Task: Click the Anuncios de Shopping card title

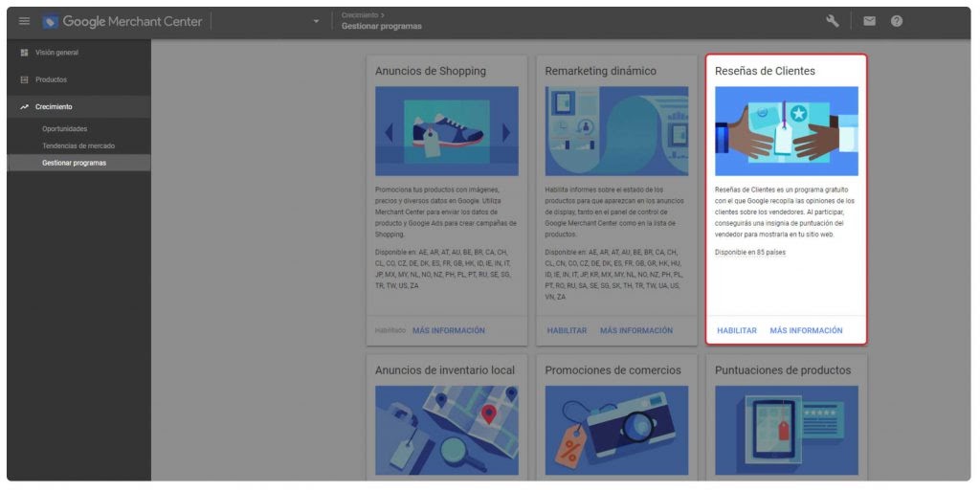Action: [431, 71]
